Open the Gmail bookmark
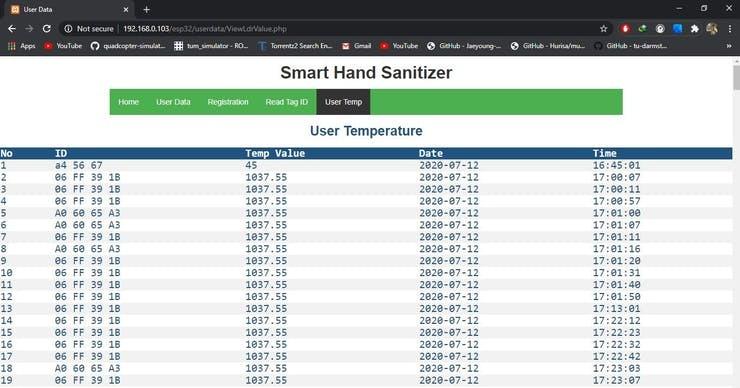The image size is (740, 388). (356, 46)
